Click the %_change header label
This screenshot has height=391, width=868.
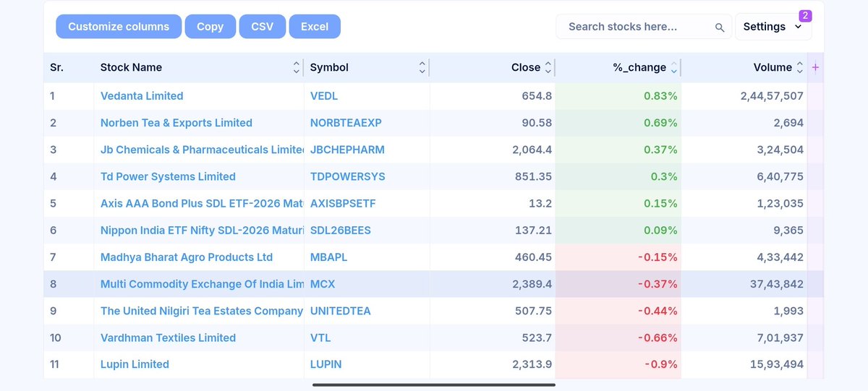(x=639, y=67)
